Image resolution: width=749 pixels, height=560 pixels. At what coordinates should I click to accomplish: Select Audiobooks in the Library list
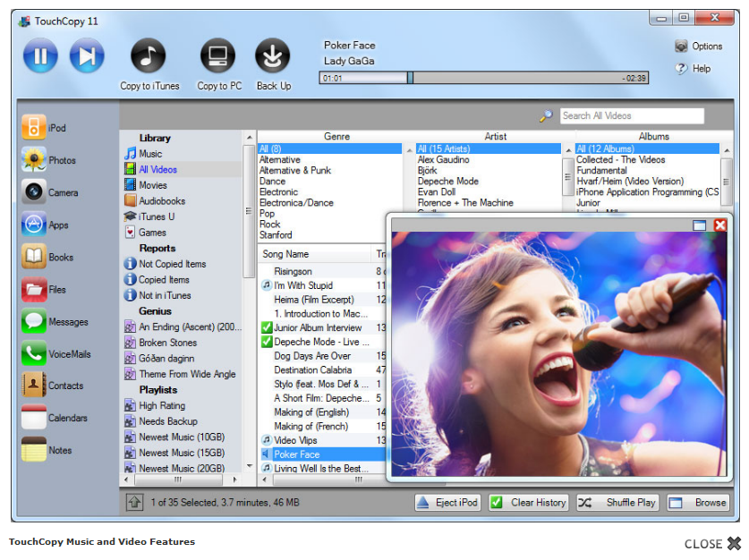click(161, 201)
